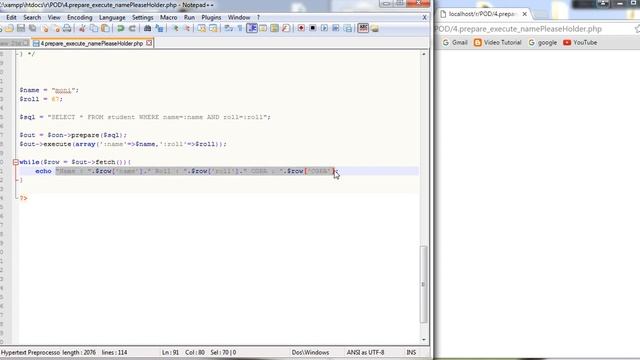
Task: Open the Search menu
Action: click(x=32, y=18)
